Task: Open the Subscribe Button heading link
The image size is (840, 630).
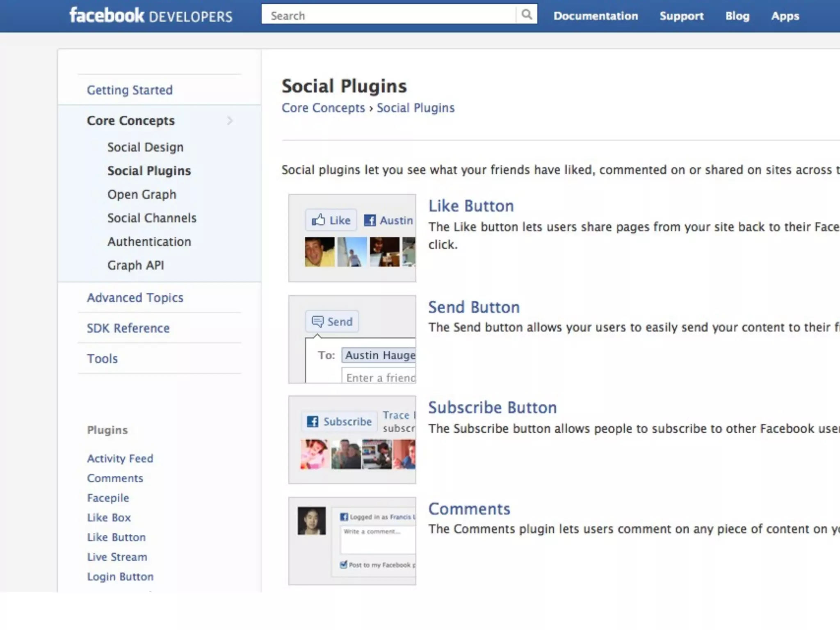Action: [492, 407]
